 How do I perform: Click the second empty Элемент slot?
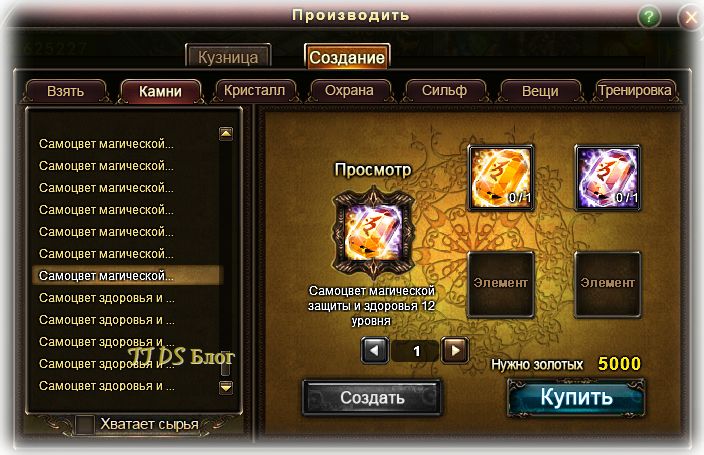click(x=607, y=284)
